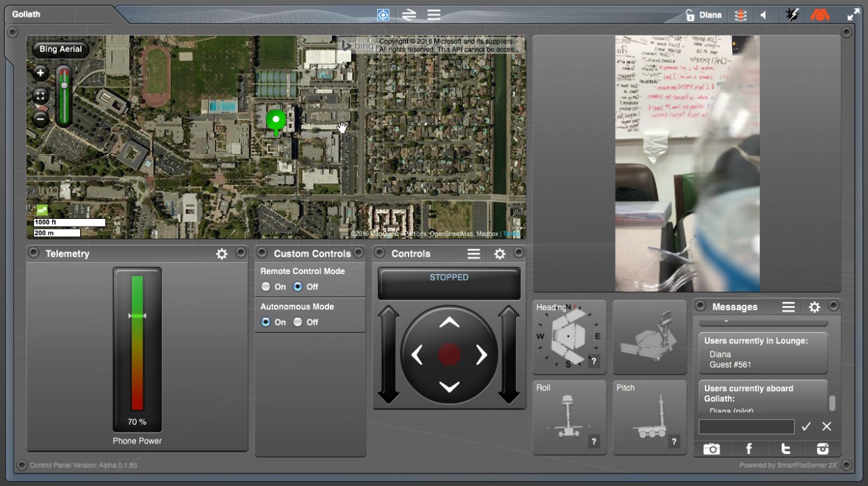
Task: Click the Custom Controls panel left round button
Action: coord(262,252)
